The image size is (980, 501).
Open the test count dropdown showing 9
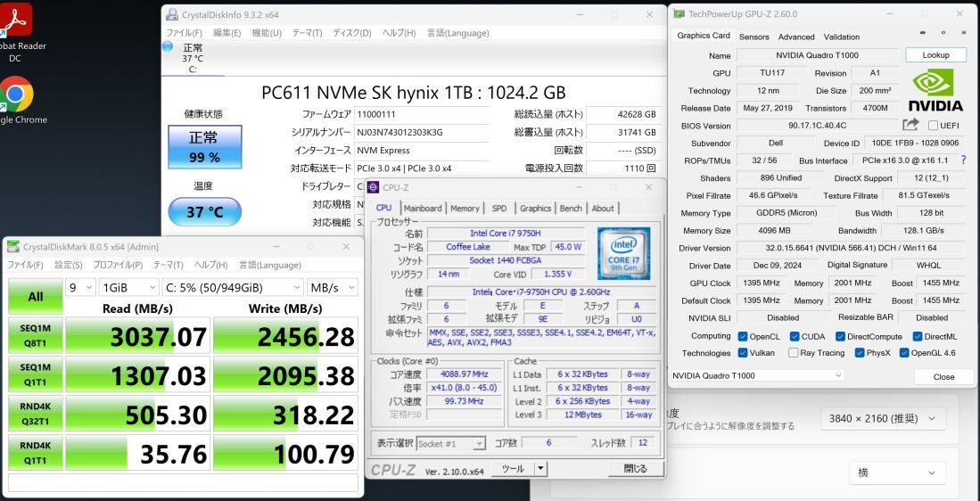[80, 288]
